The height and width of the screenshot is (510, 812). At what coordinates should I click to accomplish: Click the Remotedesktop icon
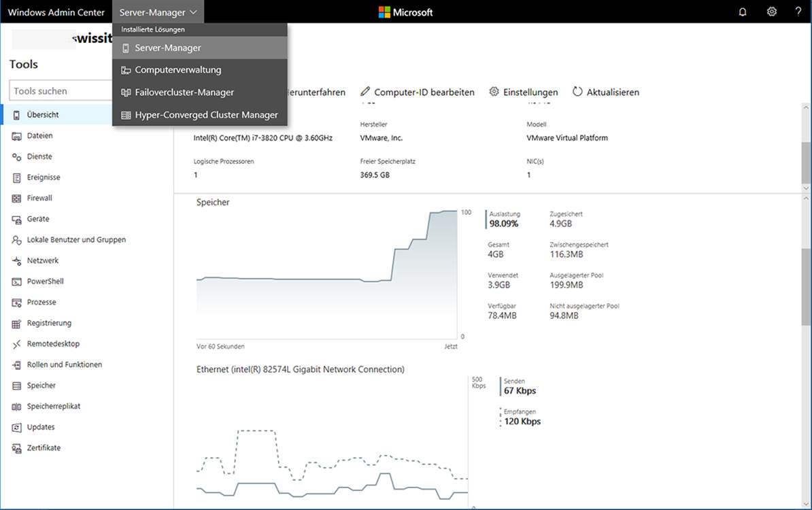pyautogui.click(x=16, y=344)
